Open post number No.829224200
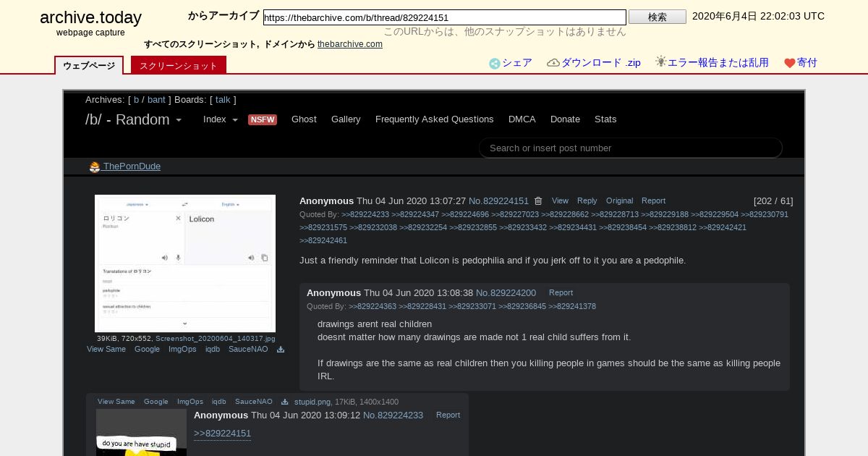Screen dimensions: 868x456 point(506,293)
